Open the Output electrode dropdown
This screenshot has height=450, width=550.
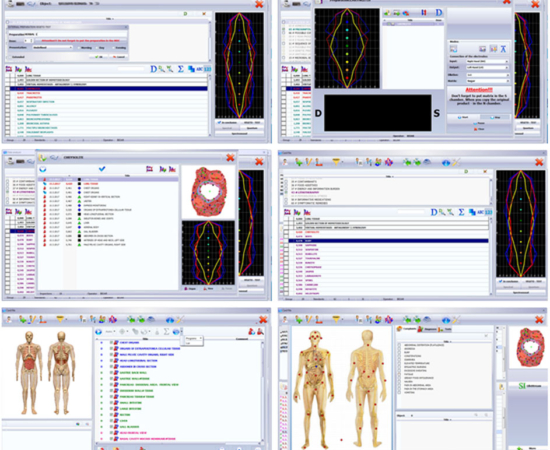click(x=487, y=67)
